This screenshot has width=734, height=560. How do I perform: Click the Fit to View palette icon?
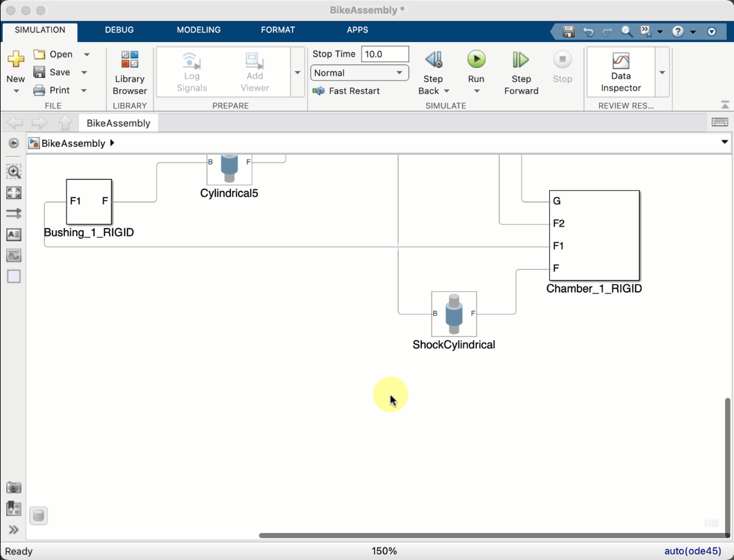coord(14,193)
